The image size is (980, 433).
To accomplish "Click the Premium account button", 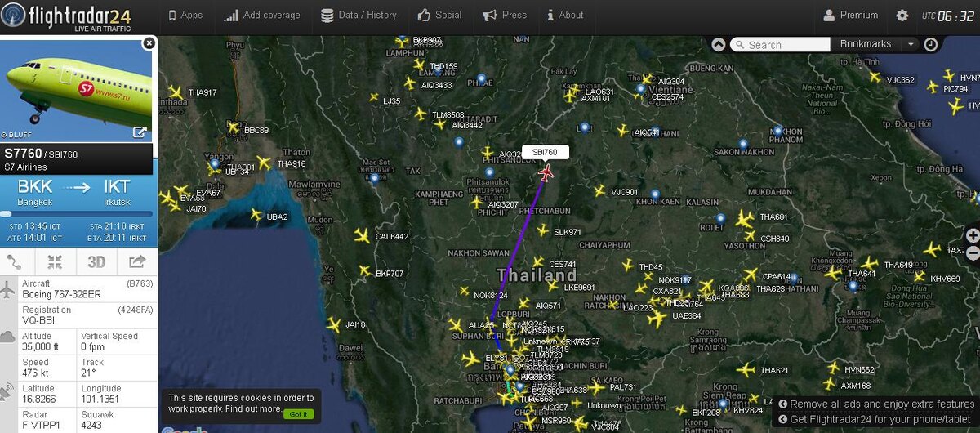I will click(851, 15).
